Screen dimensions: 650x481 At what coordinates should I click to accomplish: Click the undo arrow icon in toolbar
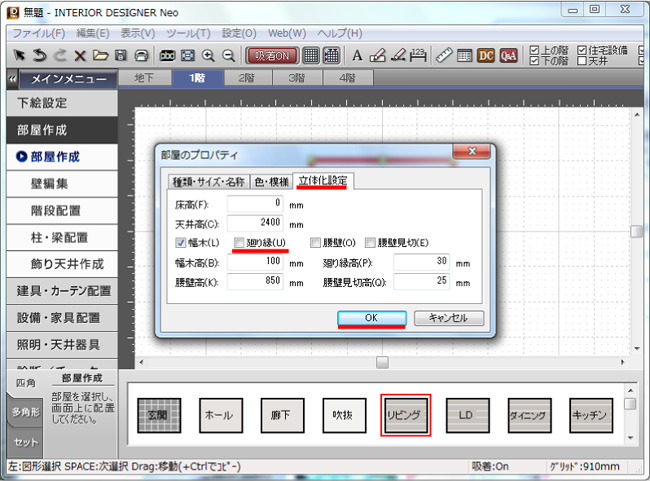(x=40, y=55)
